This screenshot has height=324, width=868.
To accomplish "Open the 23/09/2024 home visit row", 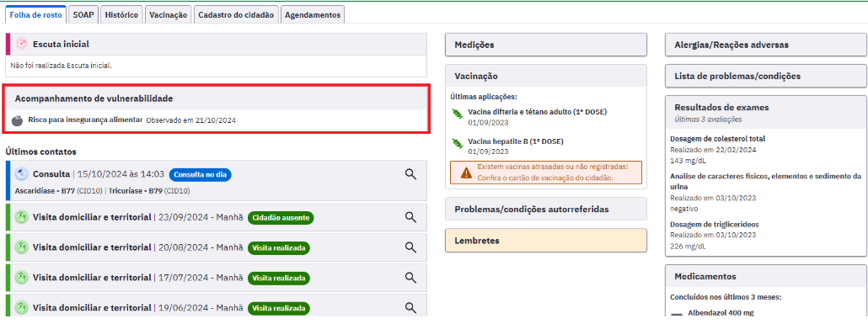I will coord(217,217).
